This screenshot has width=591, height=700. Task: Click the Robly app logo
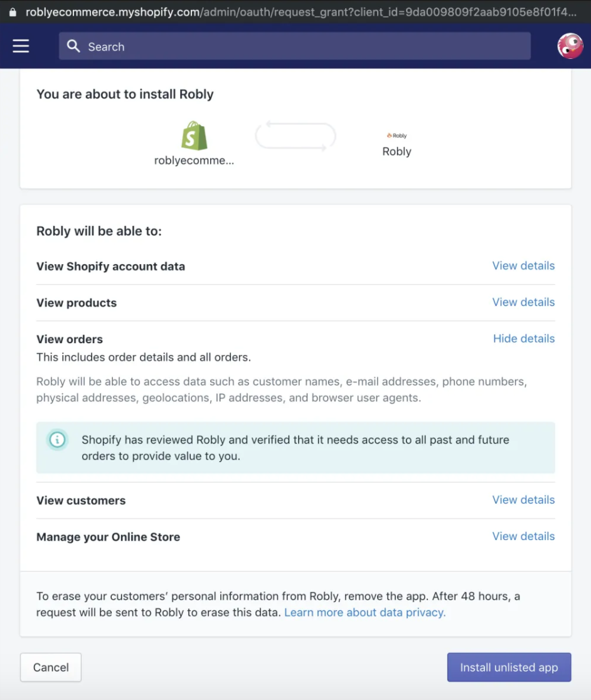tap(397, 135)
